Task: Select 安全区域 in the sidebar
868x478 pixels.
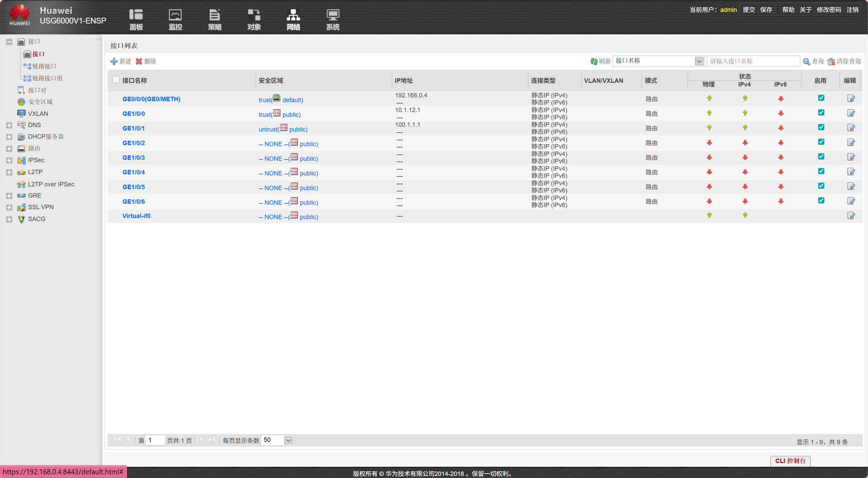Action: 40,102
